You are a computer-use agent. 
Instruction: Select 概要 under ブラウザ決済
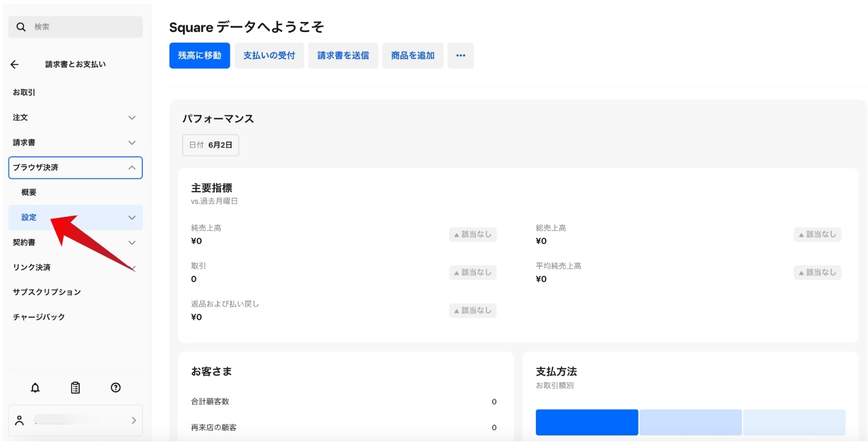(x=29, y=192)
